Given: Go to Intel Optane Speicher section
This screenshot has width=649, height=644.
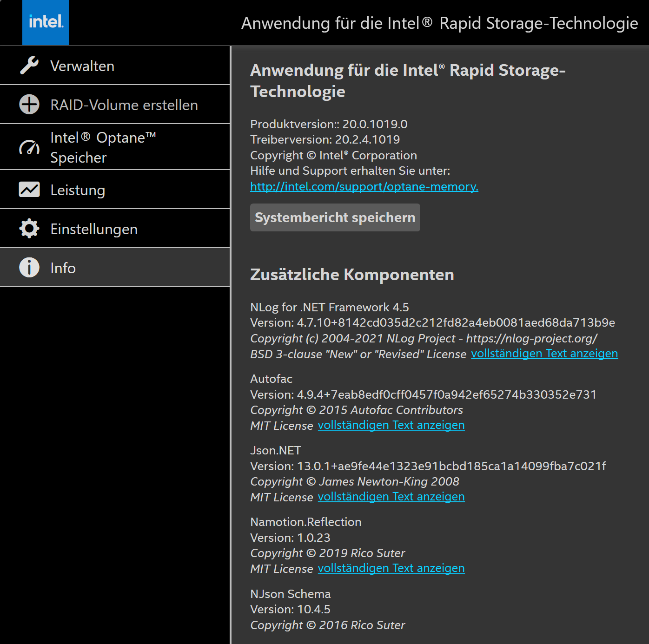Looking at the screenshot, I should (x=103, y=147).
